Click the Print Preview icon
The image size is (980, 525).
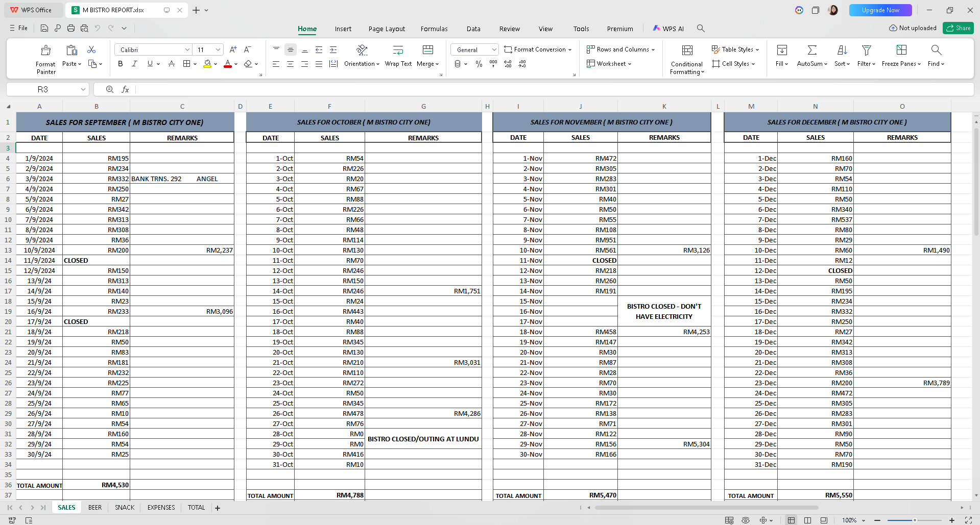coord(84,29)
